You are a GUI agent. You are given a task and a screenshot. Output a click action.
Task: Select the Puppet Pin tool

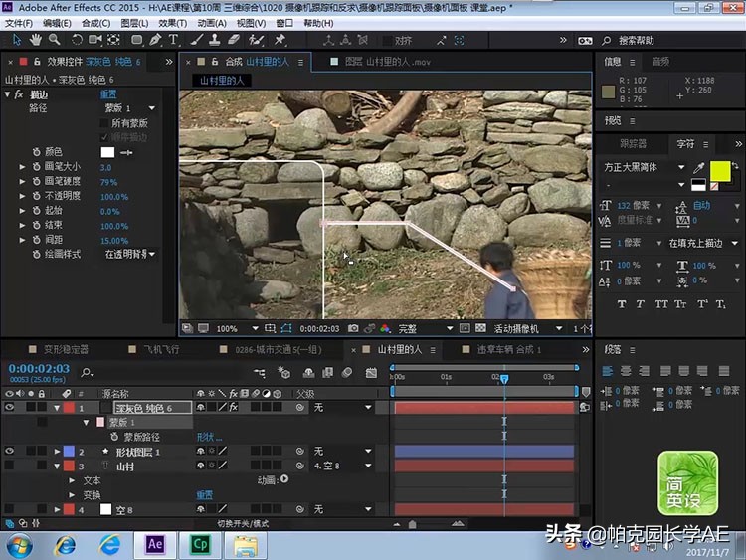(280, 40)
